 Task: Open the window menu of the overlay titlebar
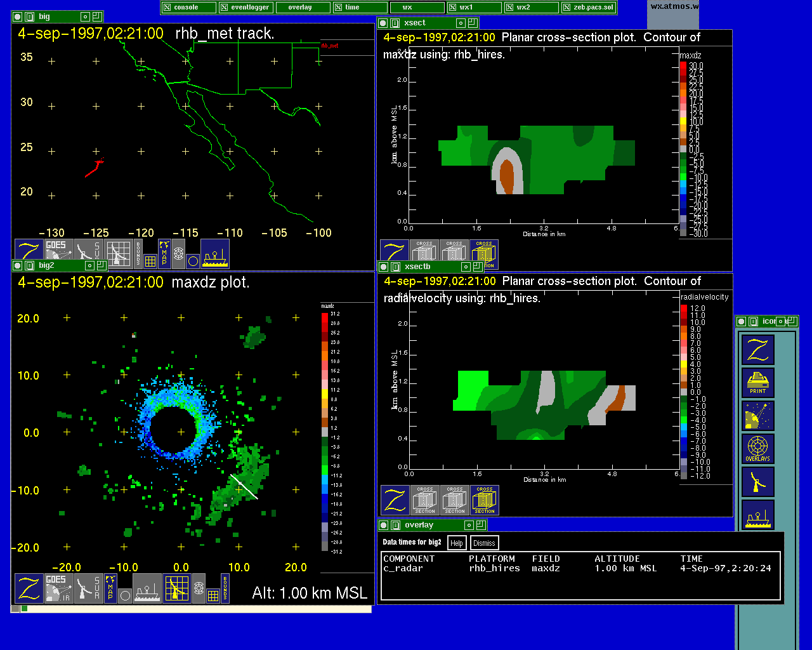(x=383, y=525)
